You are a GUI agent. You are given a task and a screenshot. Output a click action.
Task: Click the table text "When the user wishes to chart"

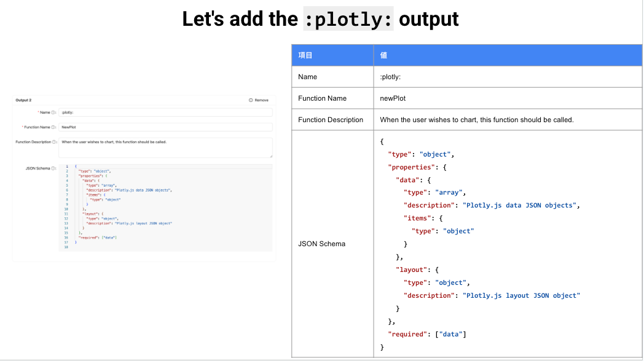[428, 120]
